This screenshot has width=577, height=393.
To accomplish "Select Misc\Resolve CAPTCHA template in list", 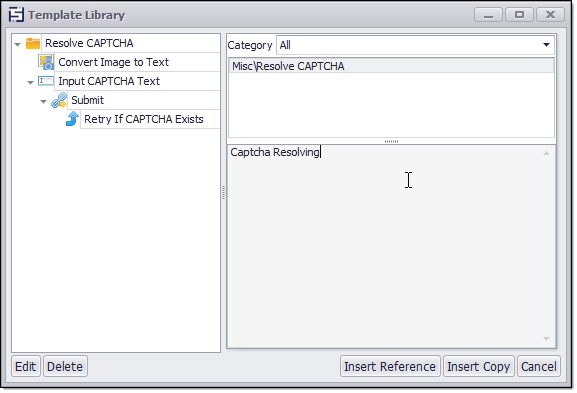I will [x=391, y=66].
